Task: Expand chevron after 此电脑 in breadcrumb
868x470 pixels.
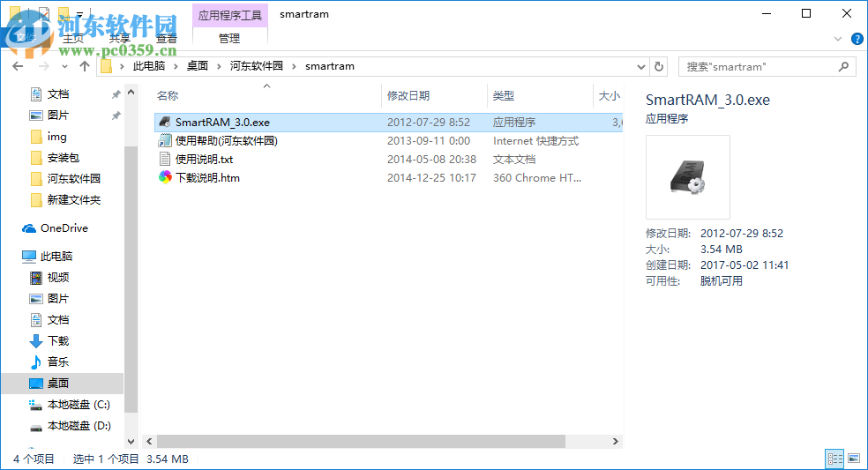Action: (x=176, y=66)
